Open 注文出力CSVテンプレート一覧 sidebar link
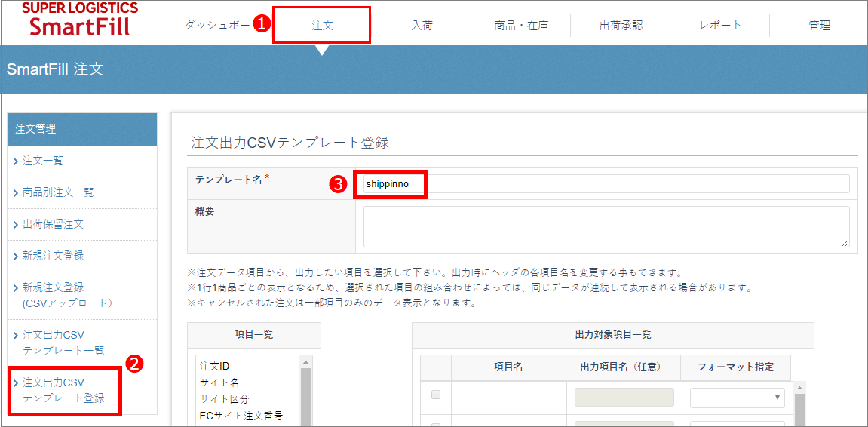The height and width of the screenshot is (427, 868). point(63,343)
